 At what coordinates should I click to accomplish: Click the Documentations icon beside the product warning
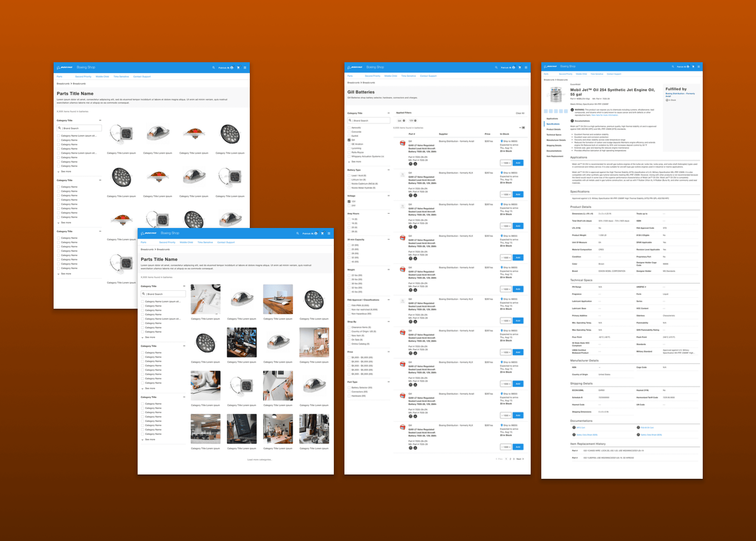tap(572, 121)
